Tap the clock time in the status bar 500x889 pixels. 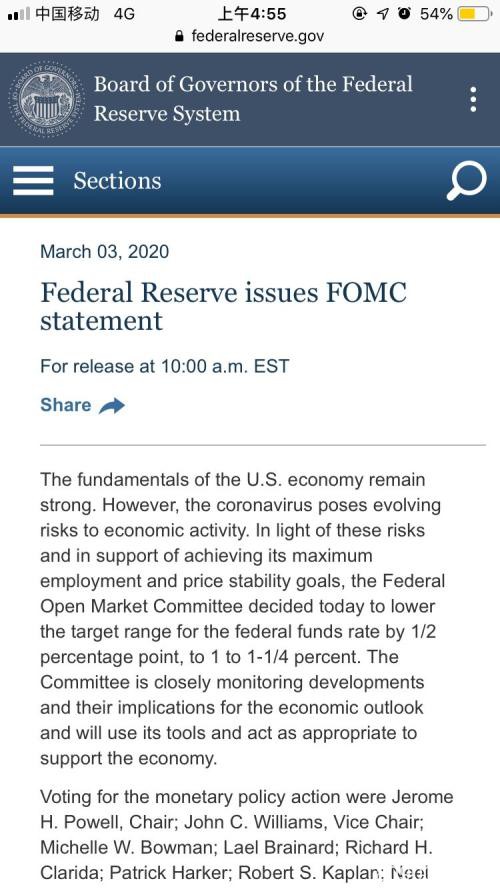click(x=252, y=13)
